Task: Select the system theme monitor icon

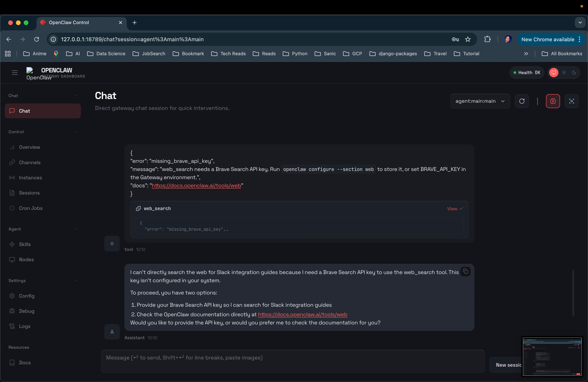Action: [554, 73]
